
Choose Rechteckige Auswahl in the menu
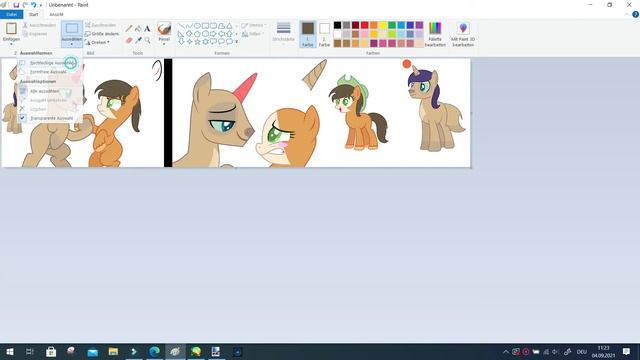click(49, 63)
